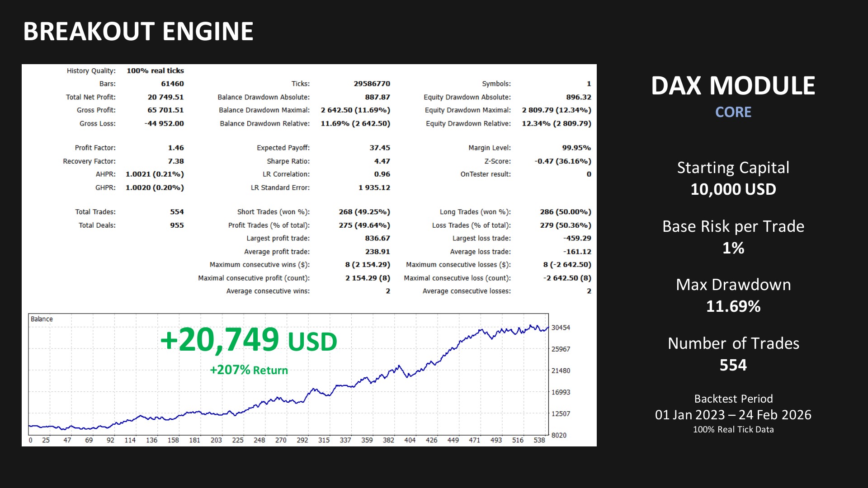The height and width of the screenshot is (488, 868).
Task: Click the 30454 chart y-axis label
Action: click(x=561, y=328)
